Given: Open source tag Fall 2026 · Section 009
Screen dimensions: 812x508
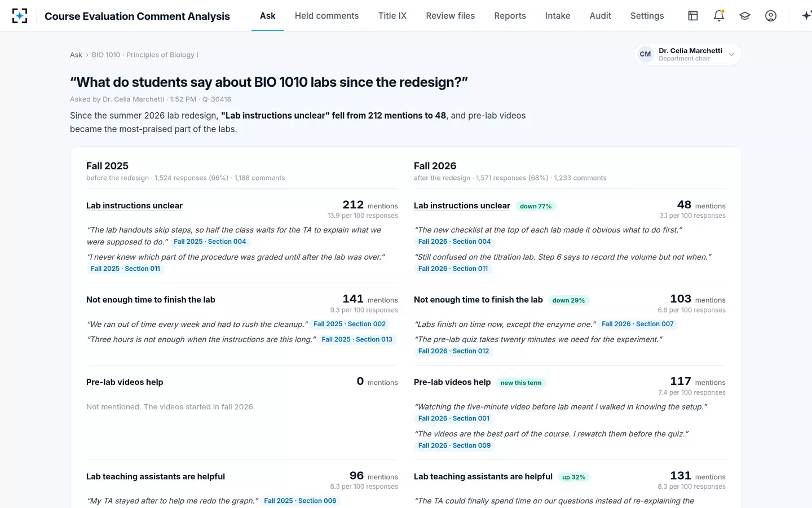Looking at the screenshot, I should tap(454, 446).
